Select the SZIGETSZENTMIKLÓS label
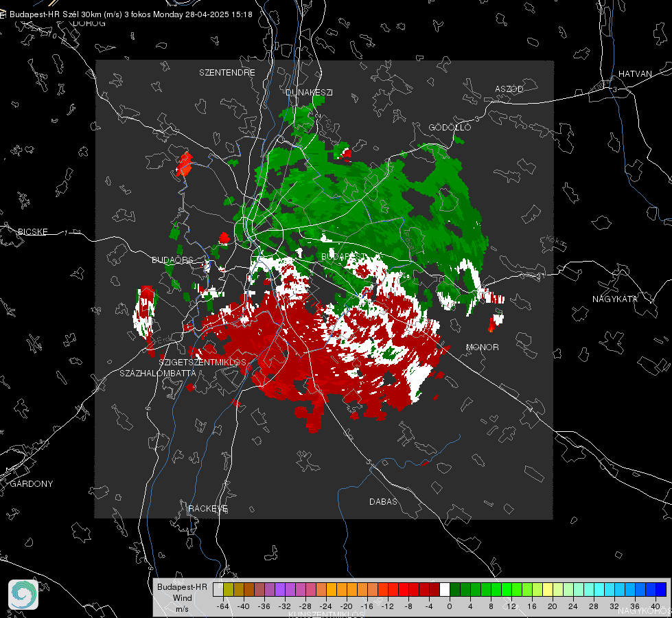Viewport: 672px width, 618px height. point(202,362)
